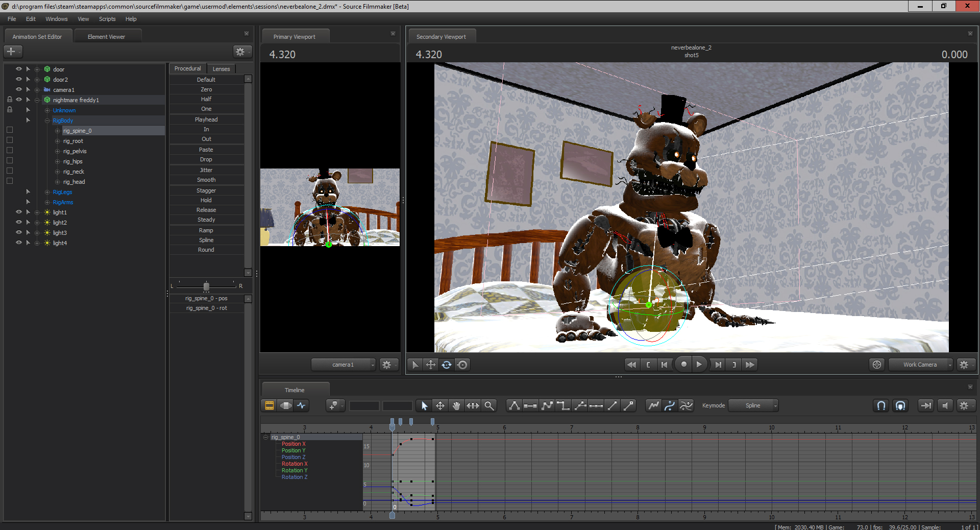Unlock nightmare freddy1 lock icon
This screenshot has width=980, height=530.
point(10,100)
